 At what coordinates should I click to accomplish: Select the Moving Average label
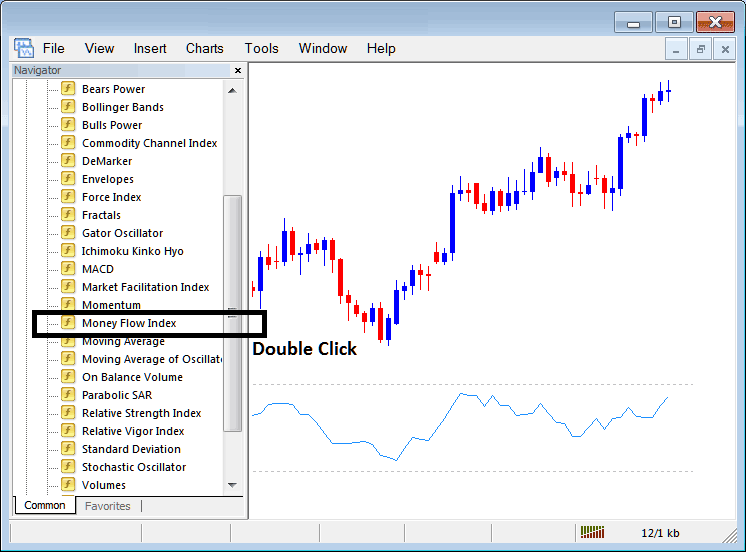coord(123,341)
